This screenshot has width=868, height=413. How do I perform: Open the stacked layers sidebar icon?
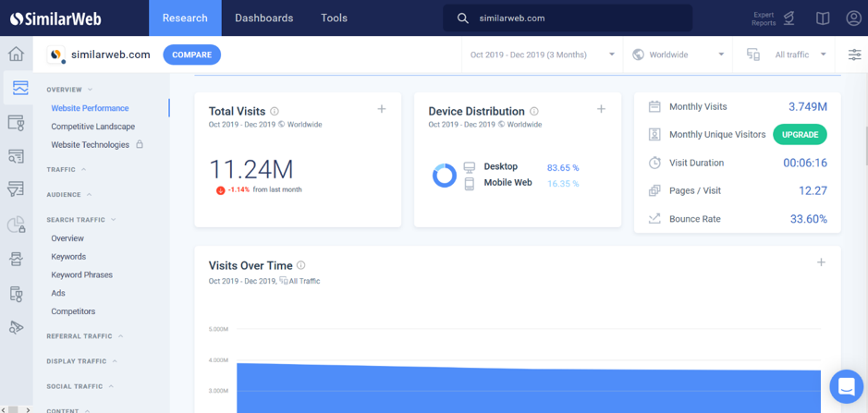[17, 259]
